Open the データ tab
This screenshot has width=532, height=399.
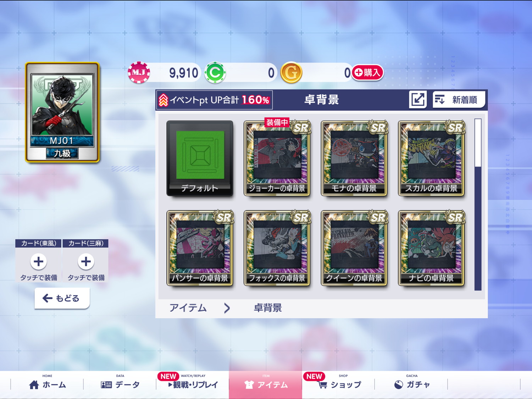[x=120, y=384]
